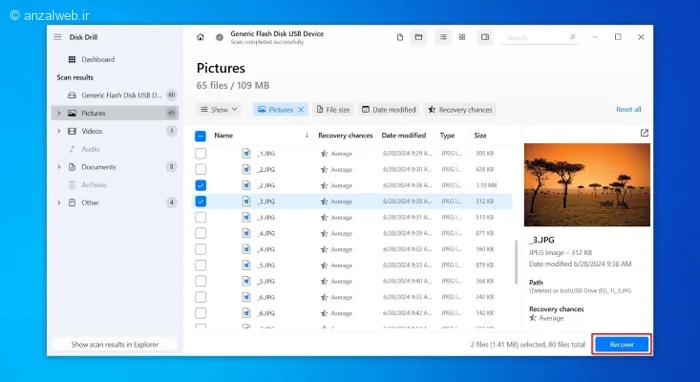Remove the Pictures filter with X
Image resolution: width=700 pixels, height=382 pixels.
pos(301,110)
